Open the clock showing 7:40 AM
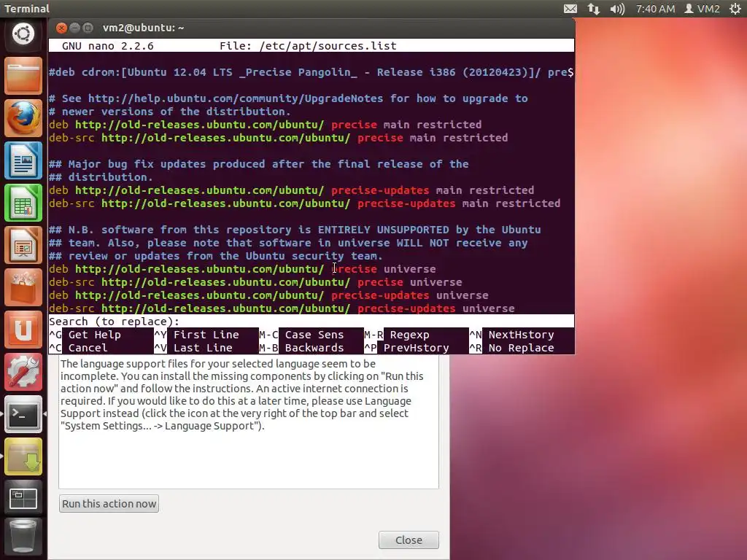 (655, 9)
